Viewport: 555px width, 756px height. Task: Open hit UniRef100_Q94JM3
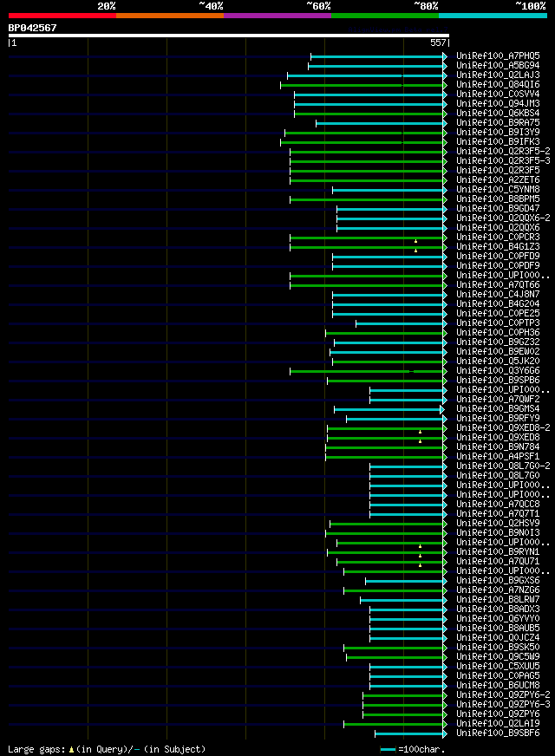498,104
